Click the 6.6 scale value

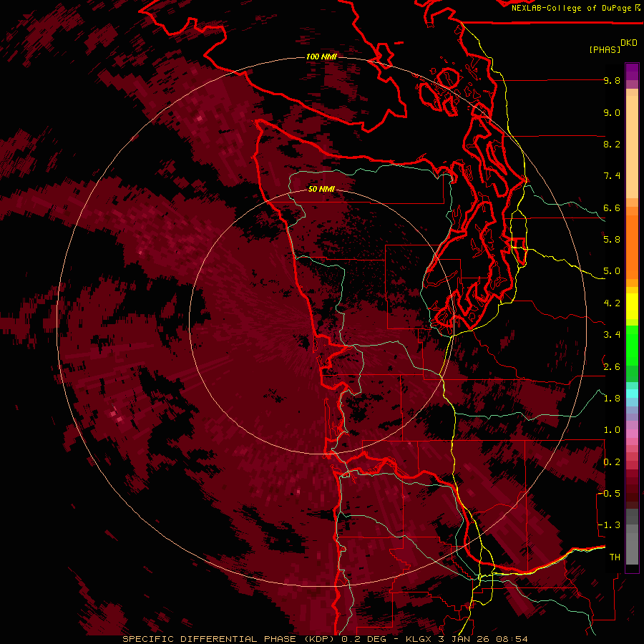coord(612,208)
